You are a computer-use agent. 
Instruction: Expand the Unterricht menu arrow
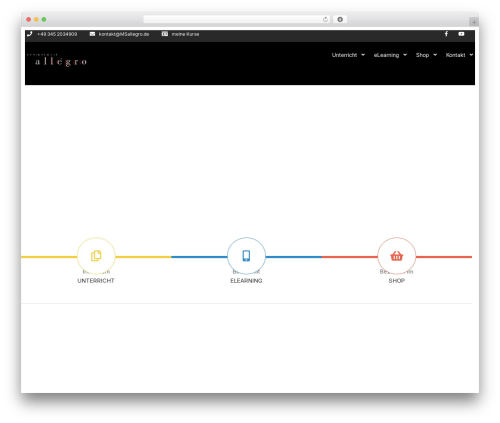[x=363, y=55]
